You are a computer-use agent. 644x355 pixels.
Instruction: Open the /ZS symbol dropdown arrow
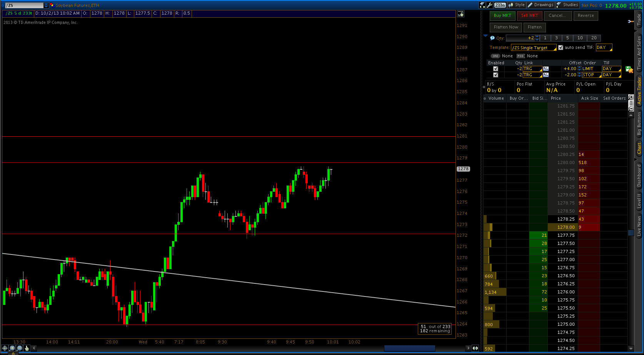coord(46,5)
